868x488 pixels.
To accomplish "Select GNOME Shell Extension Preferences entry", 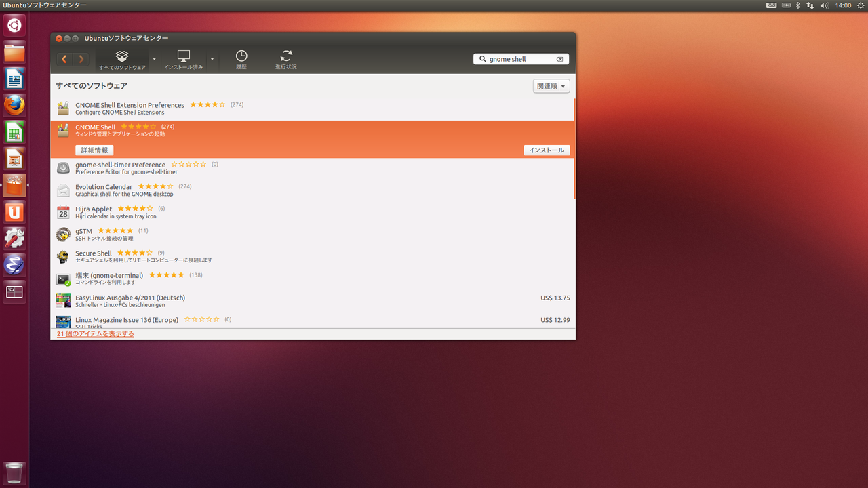I will tap(313, 108).
